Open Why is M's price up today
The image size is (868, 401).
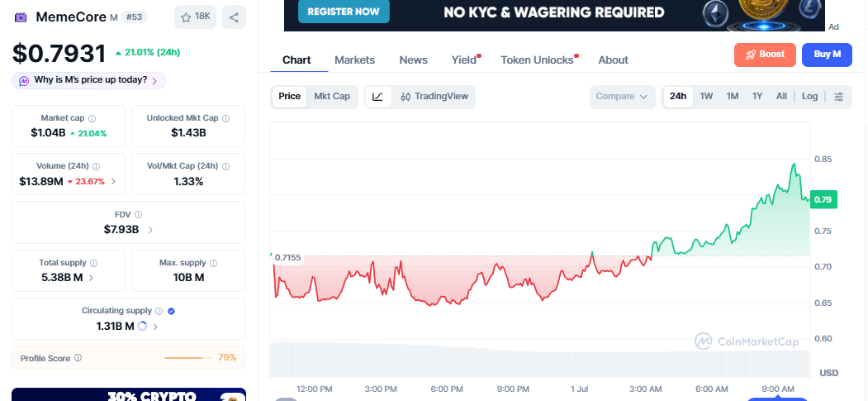88,80
